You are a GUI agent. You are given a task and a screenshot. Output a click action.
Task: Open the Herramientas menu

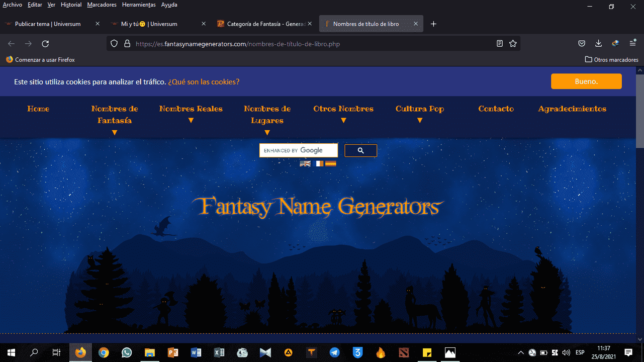(139, 5)
